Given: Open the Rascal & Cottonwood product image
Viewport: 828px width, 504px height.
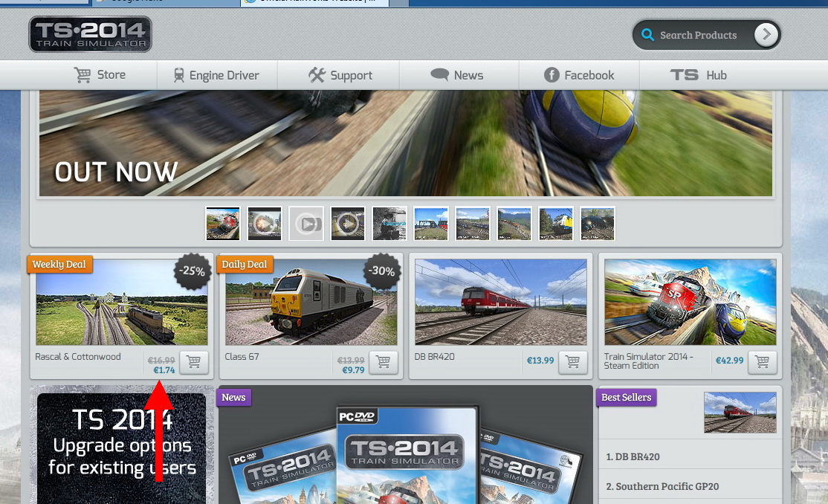Looking at the screenshot, I should (x=121, y=303).
